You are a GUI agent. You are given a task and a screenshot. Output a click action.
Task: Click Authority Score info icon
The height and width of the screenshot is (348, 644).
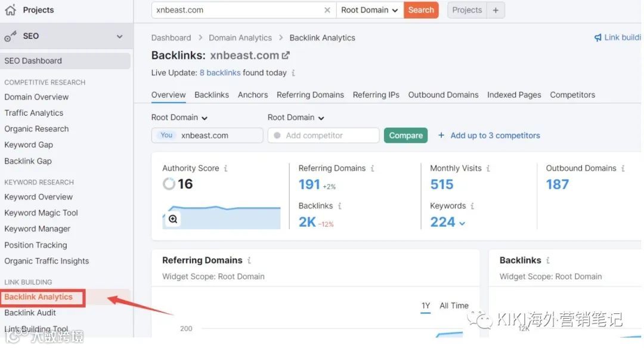225,168
